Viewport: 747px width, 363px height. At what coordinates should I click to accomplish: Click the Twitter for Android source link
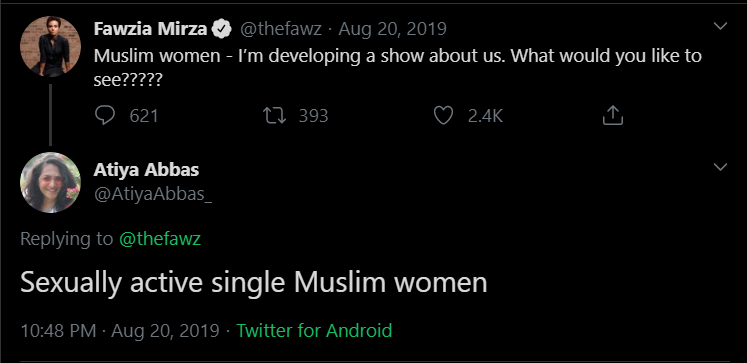(x=314, y=330)
